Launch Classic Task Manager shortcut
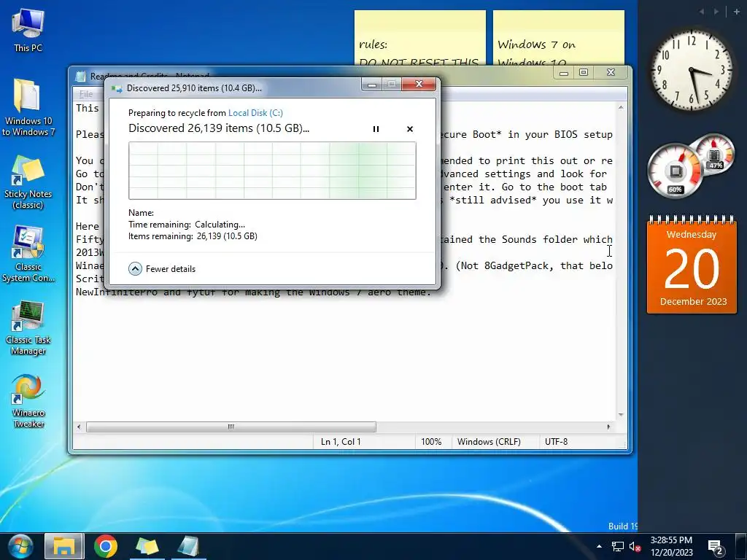The image size is (747, 560). click(x=28, y=328)
